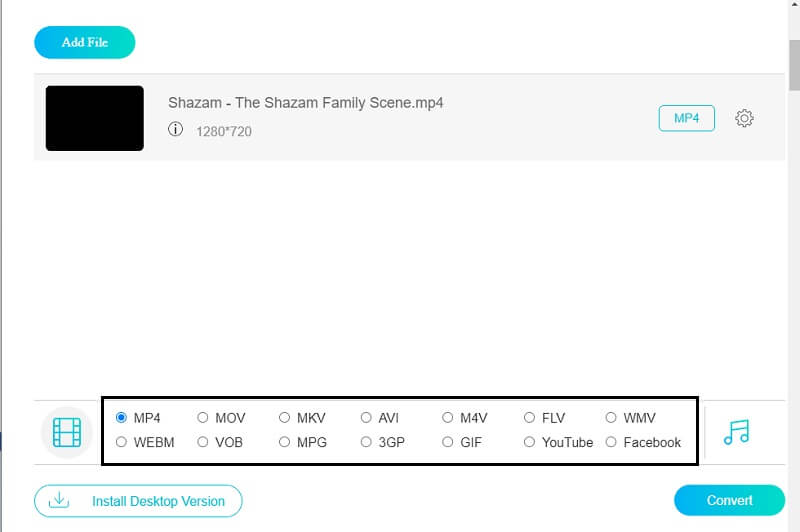Click the info icon beside the resolution
The image size is (800, 532).
[x=176, y=129]
